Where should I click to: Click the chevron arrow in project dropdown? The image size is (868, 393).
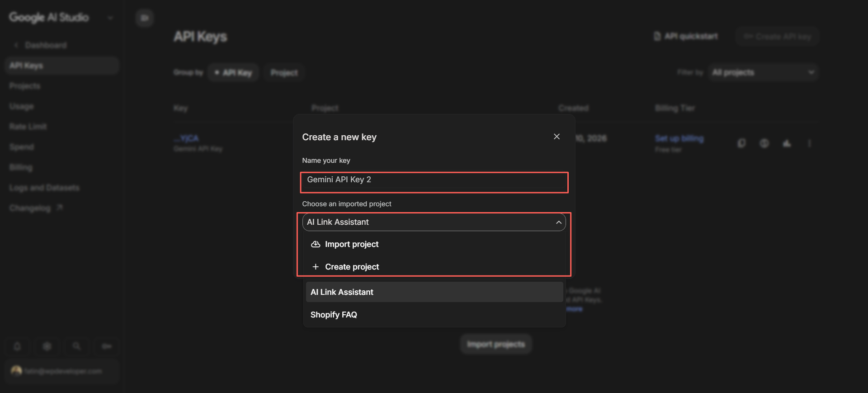tap(559, 223)
